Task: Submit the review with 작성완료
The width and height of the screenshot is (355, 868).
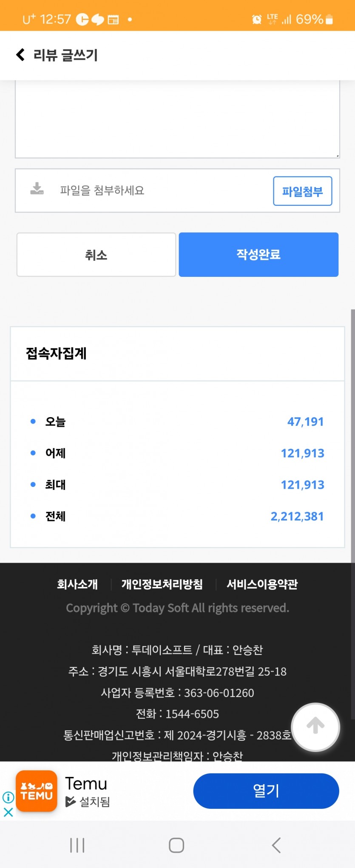Action: tap(258, 255)
